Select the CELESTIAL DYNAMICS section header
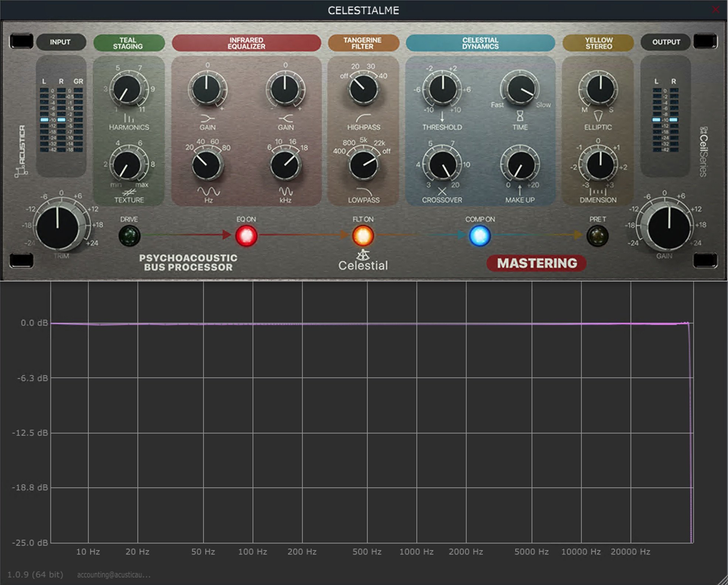Image resolution: width=728 pixels, height=585 pixels. (x=480, y=42)
